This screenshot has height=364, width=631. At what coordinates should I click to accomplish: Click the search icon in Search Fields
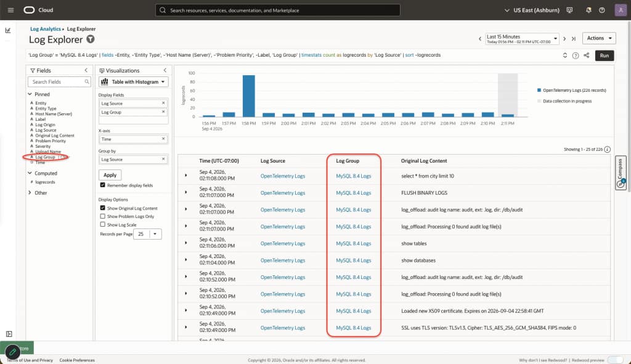point(86,82)
